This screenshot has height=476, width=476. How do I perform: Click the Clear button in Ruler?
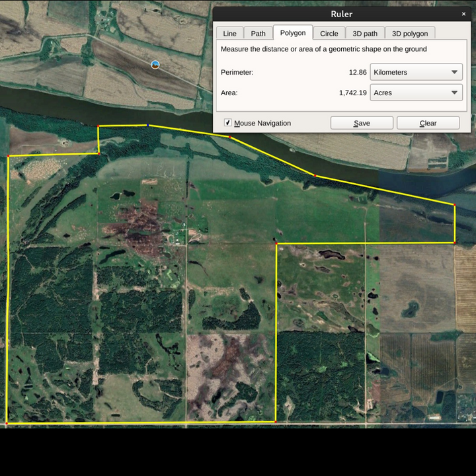point(428,123)
